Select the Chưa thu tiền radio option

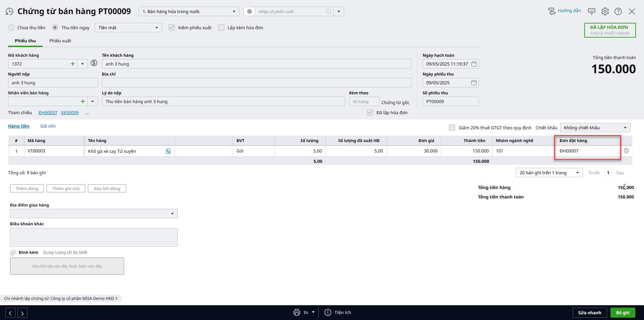coord(11,28)
